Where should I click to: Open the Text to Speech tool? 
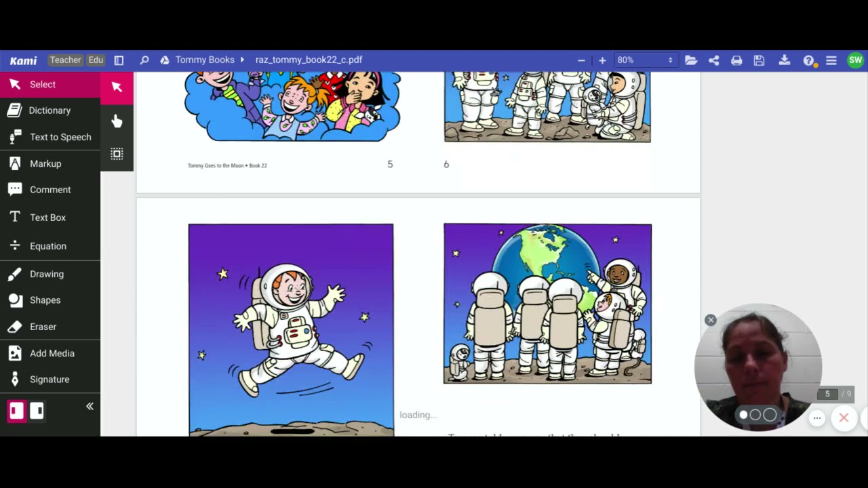[50, 137]
